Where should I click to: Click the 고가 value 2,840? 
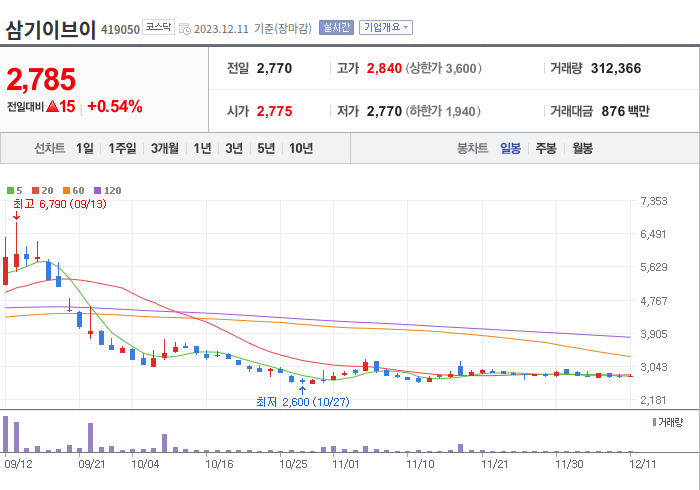click(384, 68)
